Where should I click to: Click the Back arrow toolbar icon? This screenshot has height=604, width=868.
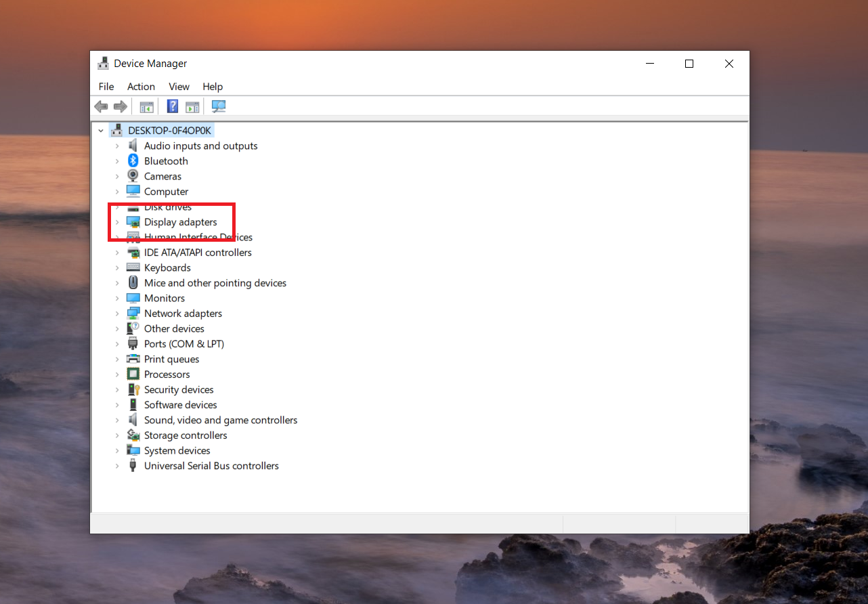[x=101, y=106]
